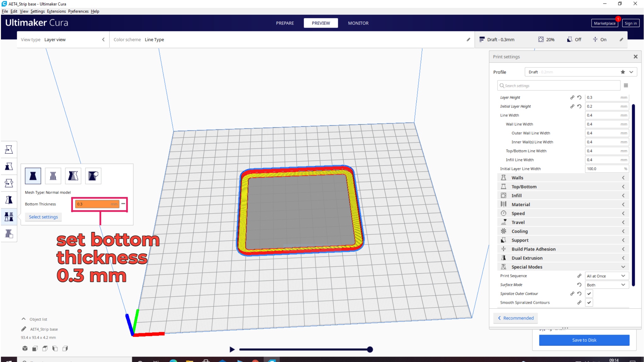Play the layer simulation
The height and width of the screenshot is (362, 644).
232,349
